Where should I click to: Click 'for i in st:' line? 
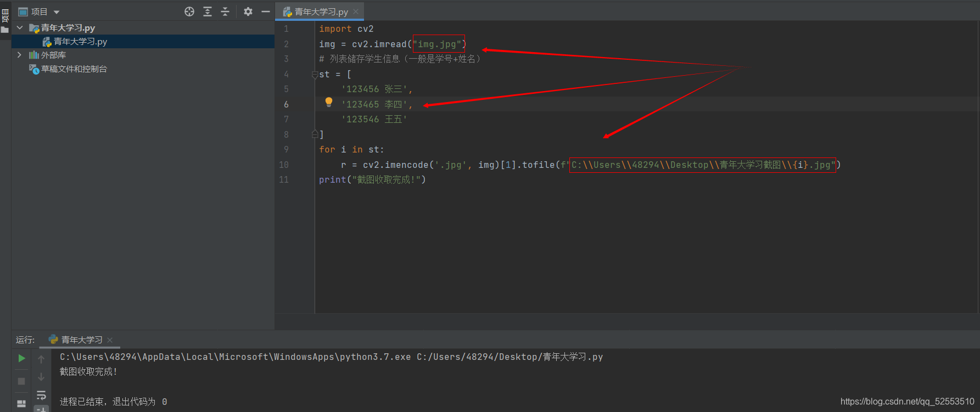(351, 150)
